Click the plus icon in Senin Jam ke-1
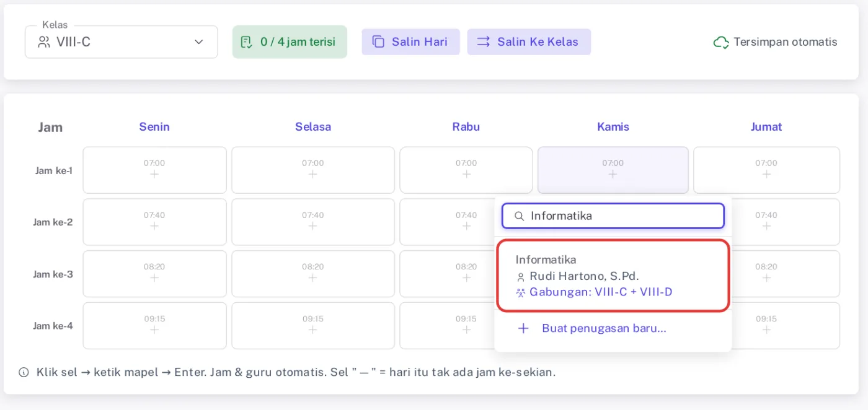 pyautogui.click(x=154, y=175)
